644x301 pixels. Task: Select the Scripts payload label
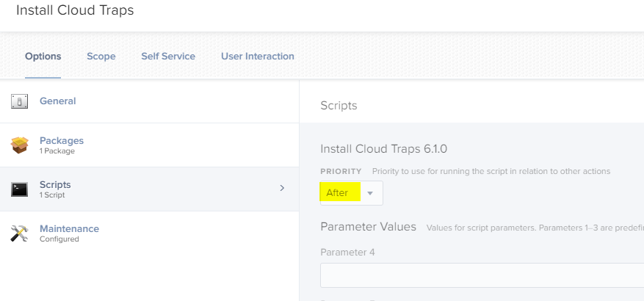coord(55,184)
